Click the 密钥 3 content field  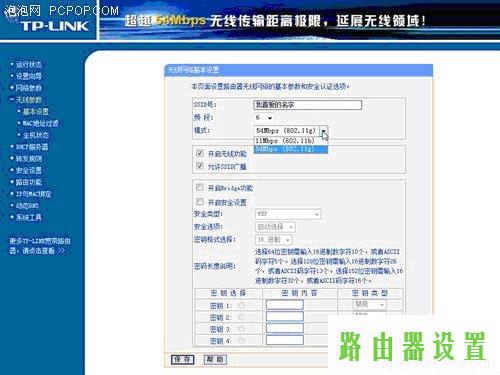[285, 329]
